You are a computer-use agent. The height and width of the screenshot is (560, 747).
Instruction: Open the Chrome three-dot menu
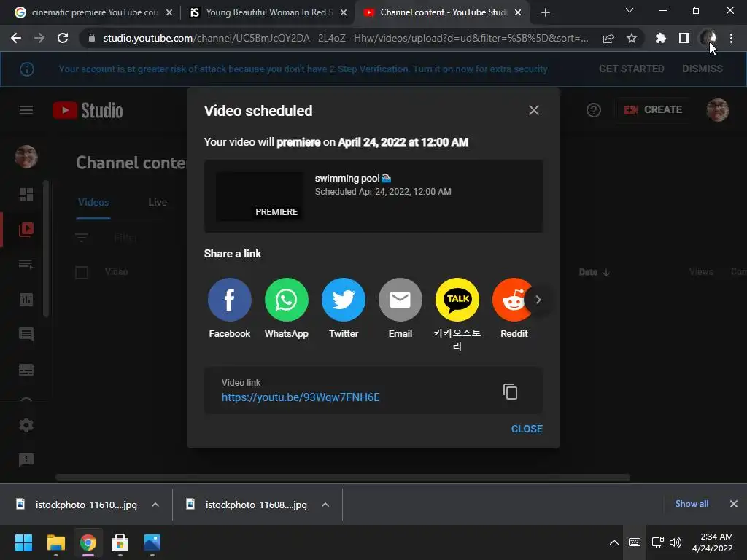tap(731, 38)
